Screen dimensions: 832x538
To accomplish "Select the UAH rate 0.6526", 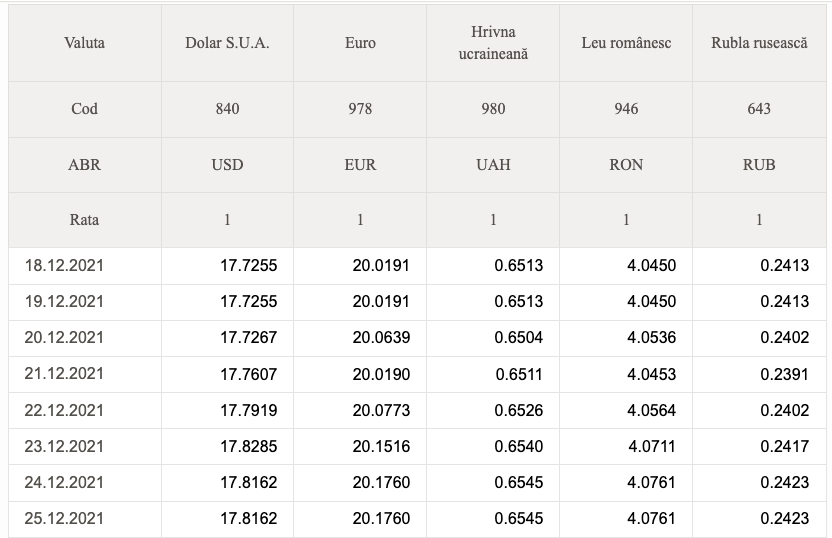I will [518, 411].
